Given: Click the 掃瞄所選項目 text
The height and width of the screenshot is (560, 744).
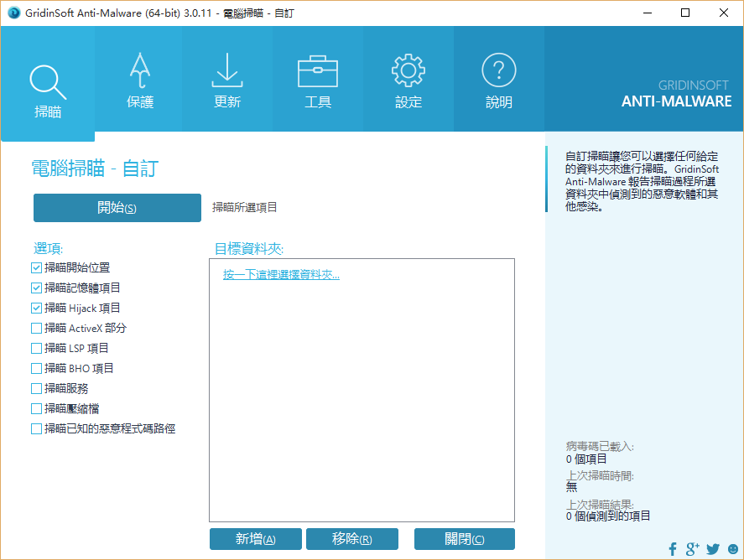Looking at the screenshot, I should point(244,207).
